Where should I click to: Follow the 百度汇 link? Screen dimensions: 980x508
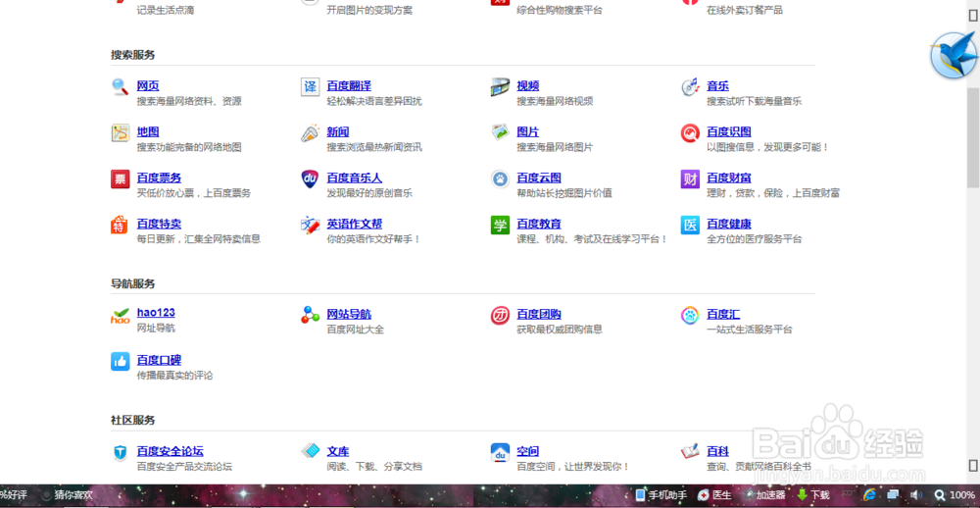coord(723,314)
